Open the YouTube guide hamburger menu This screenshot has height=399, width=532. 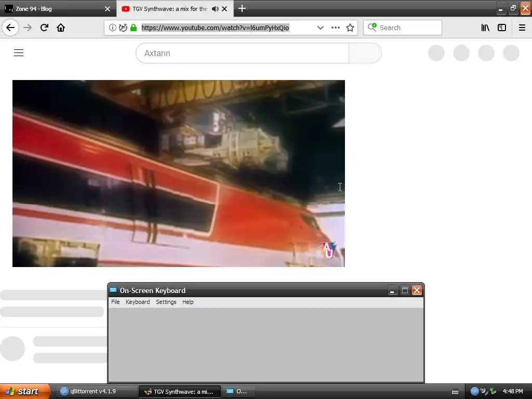(x=19, y=52)
